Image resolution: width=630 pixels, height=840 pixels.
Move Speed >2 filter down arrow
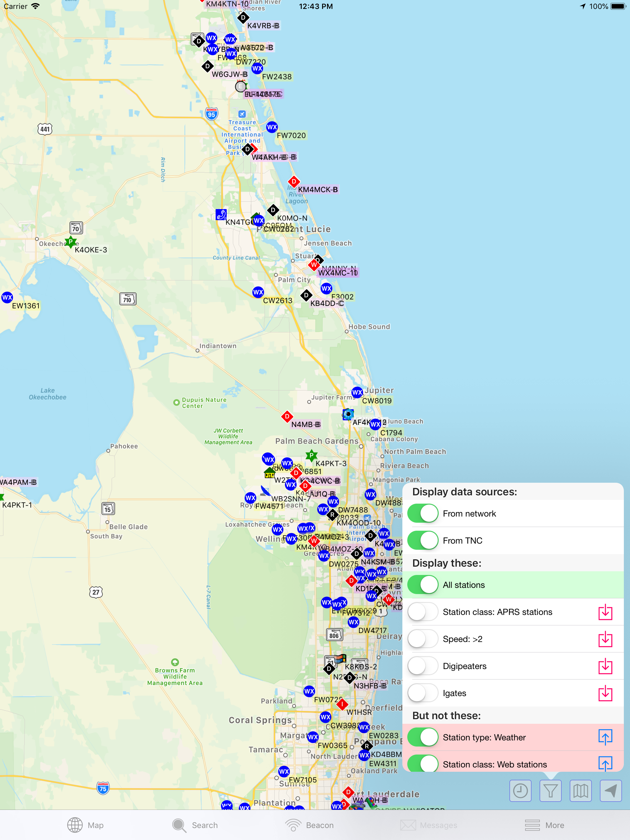(605, 640)
